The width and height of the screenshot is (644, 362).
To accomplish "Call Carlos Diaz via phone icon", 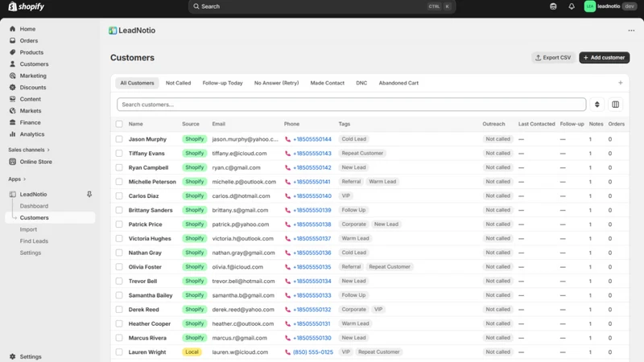I will pyautogui.click(x=287, y=195).
